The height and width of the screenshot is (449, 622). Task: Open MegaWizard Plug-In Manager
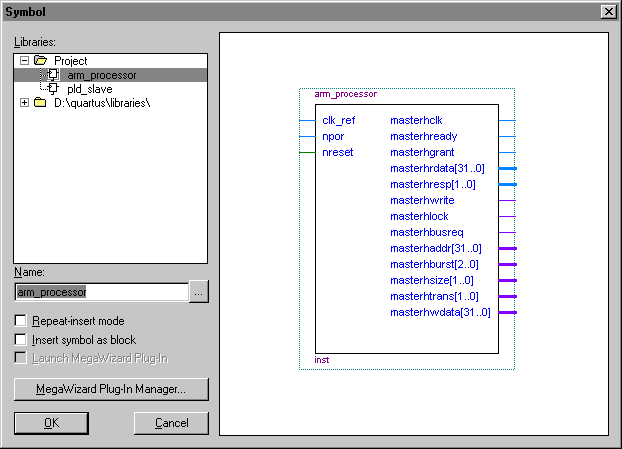(111, 388)
